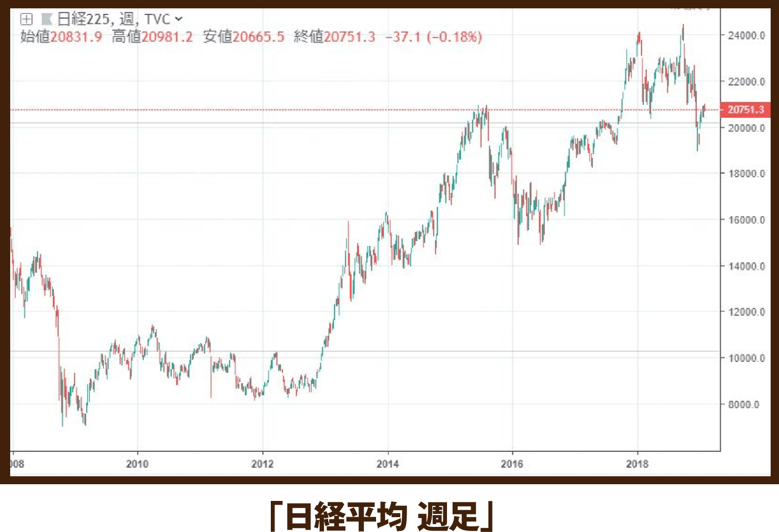Click the 18000.0 price axis label
This screenshot has width=779, height=532.
click(746, 173)
